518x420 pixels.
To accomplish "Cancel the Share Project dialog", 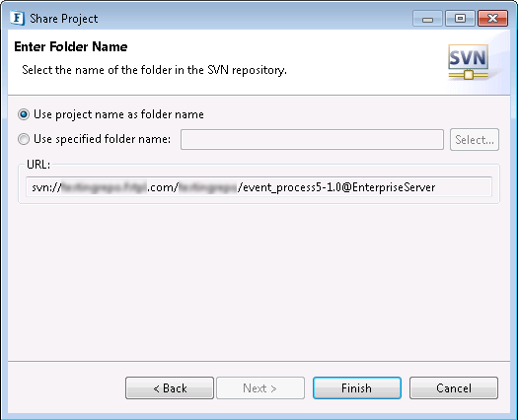I will pyautogui.click(x=454, y=388).
